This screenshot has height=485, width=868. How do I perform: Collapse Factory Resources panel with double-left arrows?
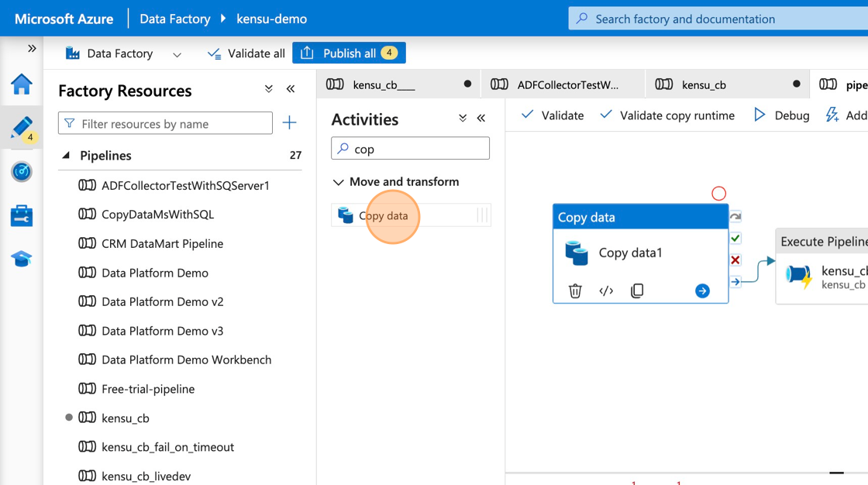(291, 89)
